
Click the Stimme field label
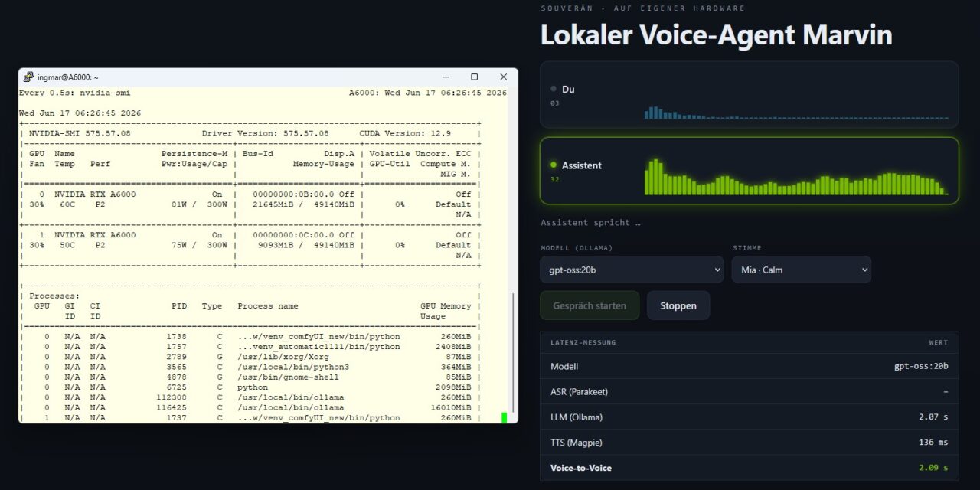(746, 248)
